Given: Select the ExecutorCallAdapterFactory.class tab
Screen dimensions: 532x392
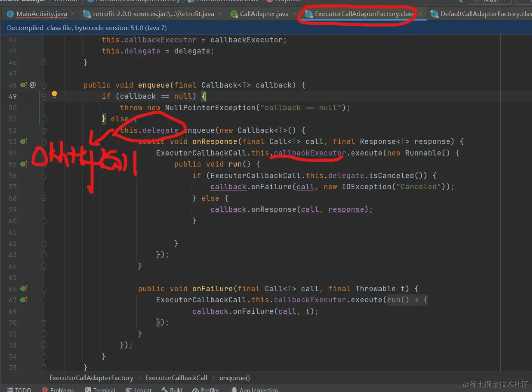Looking at the screenshot, I should 364,14.
